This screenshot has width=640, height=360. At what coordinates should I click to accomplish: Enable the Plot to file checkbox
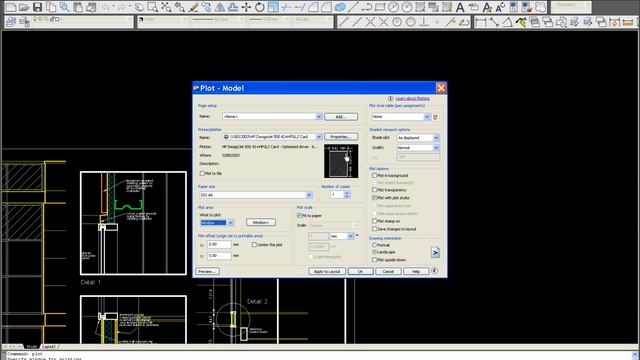202,173
